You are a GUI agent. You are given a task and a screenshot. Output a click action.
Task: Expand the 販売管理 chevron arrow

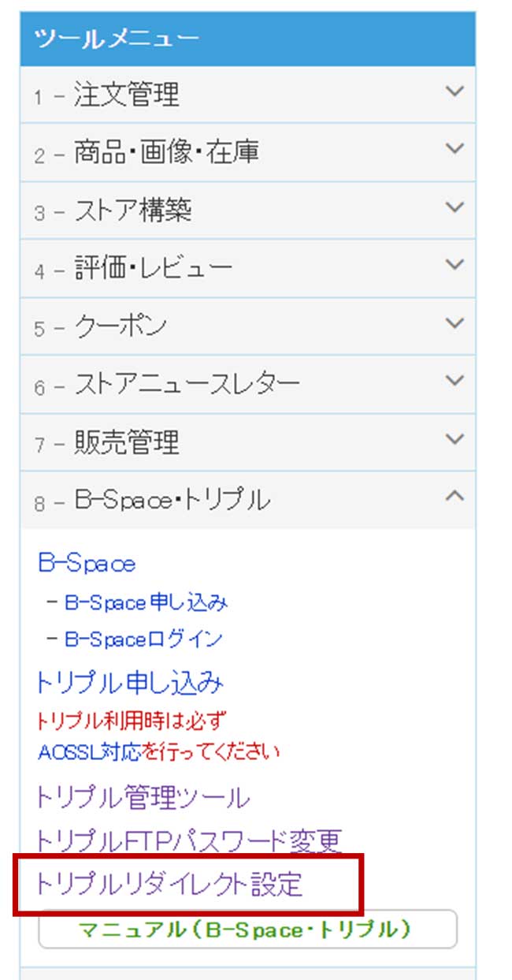click(454, 439)
